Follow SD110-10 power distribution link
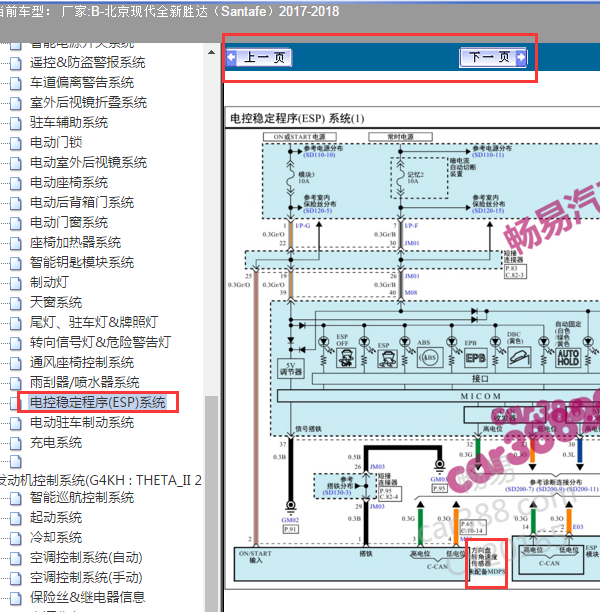 (319, 155)
